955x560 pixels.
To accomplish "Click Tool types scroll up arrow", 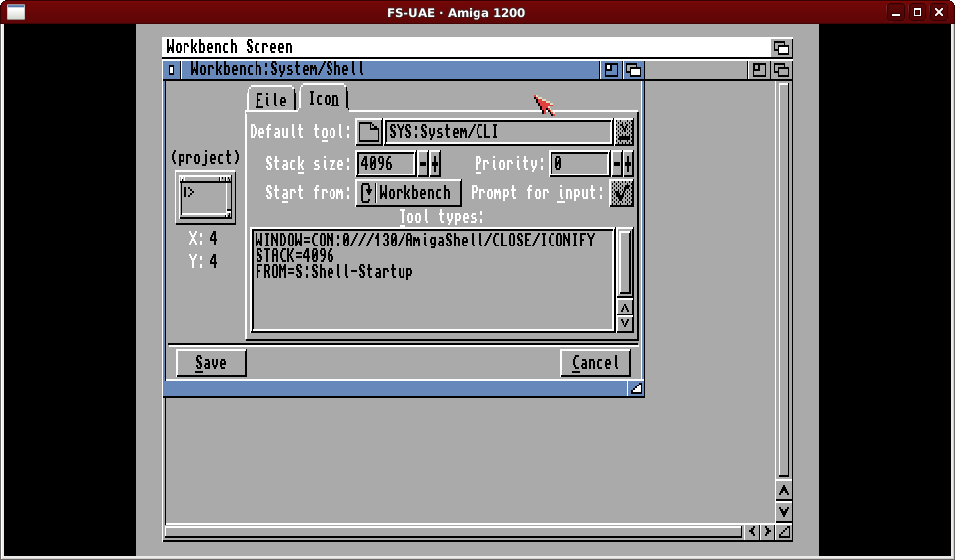I will click(624, 307).
